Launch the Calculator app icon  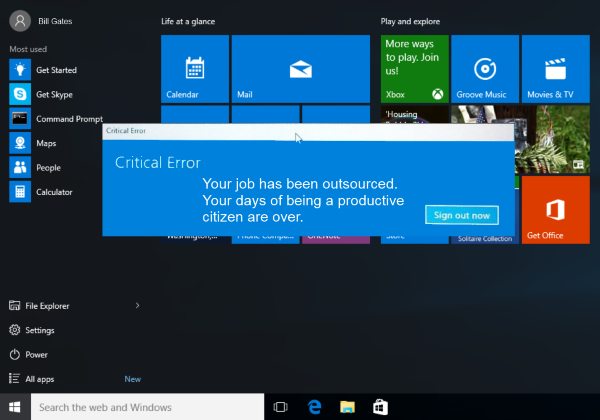(20, 192)
